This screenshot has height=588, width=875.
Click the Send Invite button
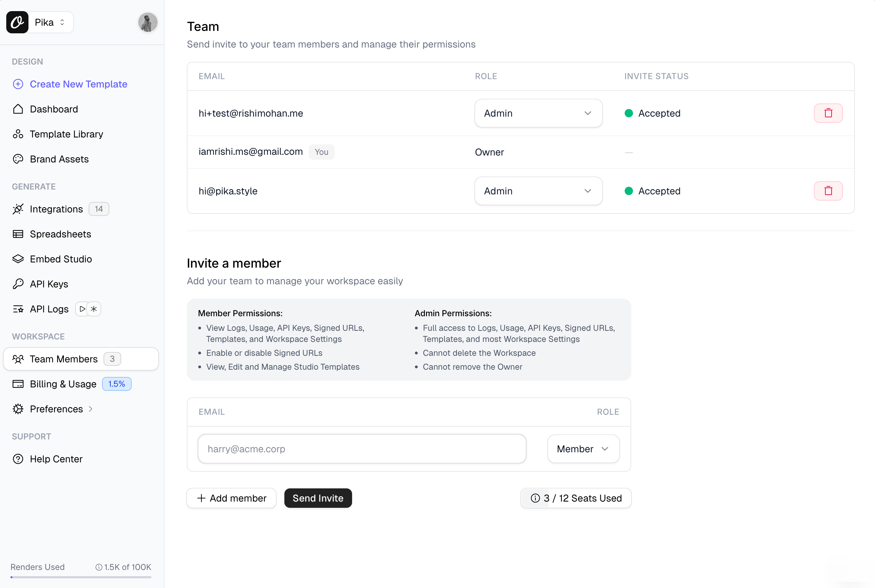coord(318,498)
